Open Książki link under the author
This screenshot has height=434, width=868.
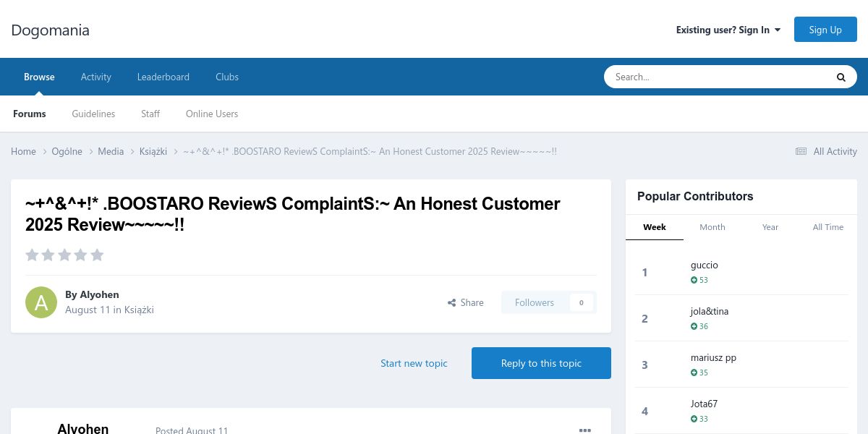pos(139,310)
